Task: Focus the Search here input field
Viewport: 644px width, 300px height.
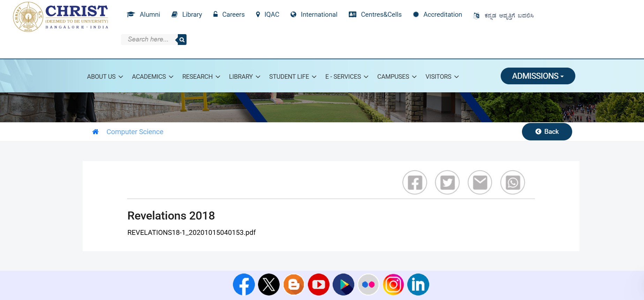Action: [x=149, y=39]
